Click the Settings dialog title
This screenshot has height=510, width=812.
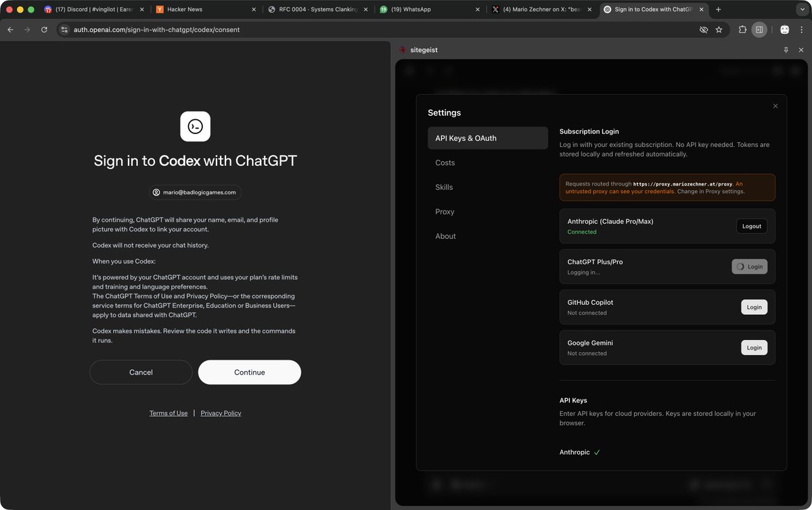444,113
